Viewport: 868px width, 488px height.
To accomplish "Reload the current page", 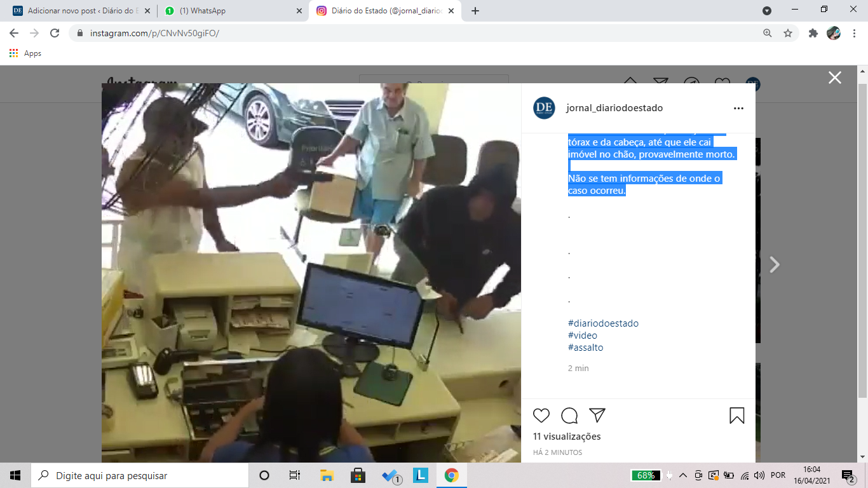I will coord(55,33).
